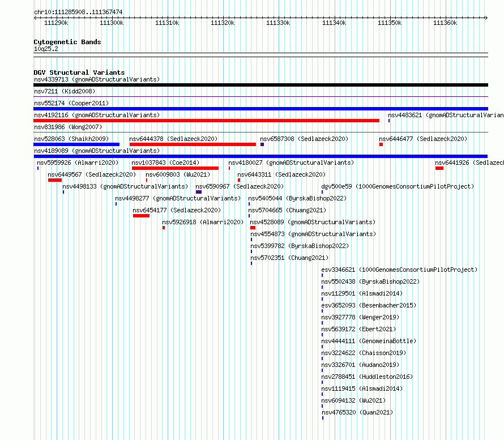Viewport: 504px width, 440px height.
Task: Select the red nsv6441926 marker
Action: 439,168
